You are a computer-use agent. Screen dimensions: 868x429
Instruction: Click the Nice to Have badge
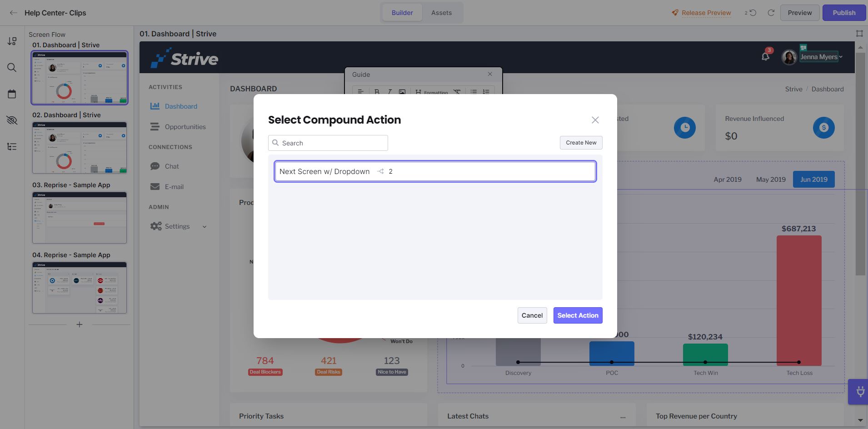[392, 372]
